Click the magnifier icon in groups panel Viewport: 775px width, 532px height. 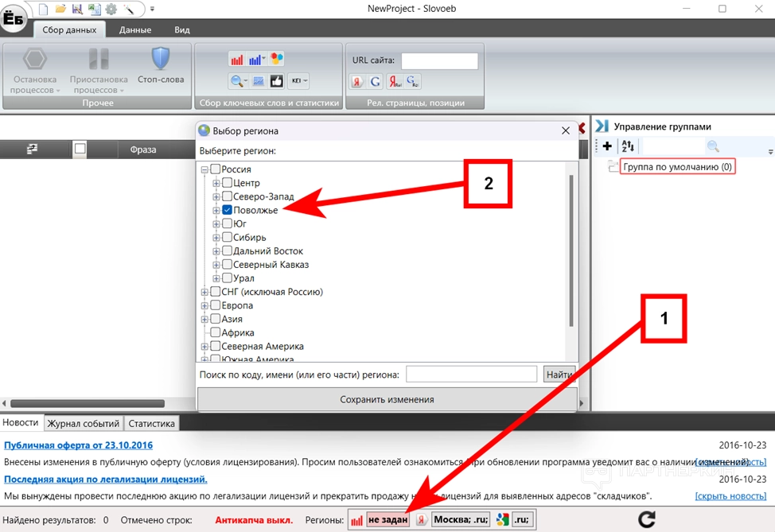pyautogui.click(x=713, y=146)
